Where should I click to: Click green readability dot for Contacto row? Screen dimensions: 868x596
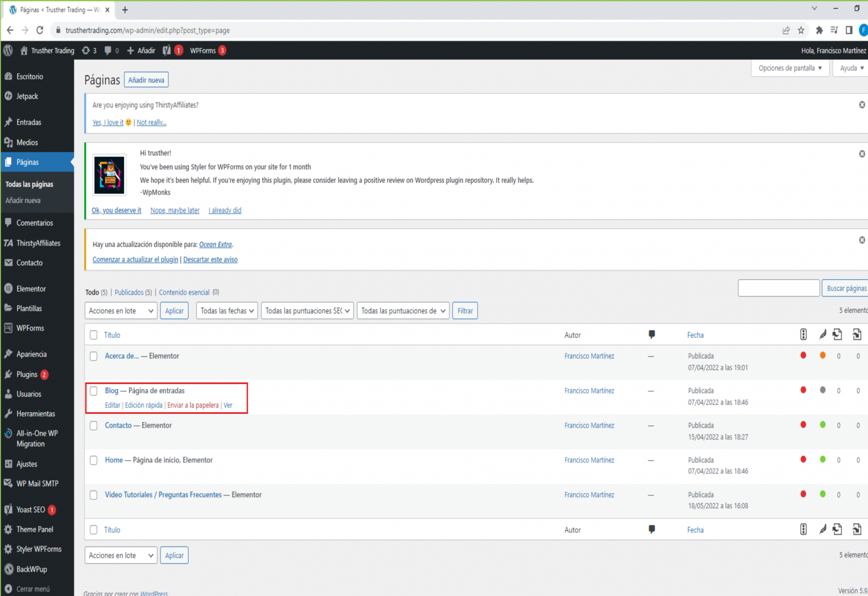pyautogui.click(x=823, y=425)
